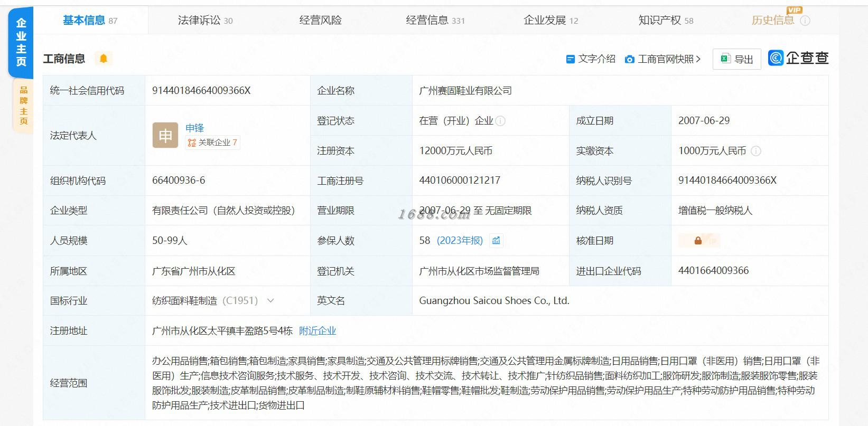Click the Excel icon on 导出 button

click(x=725, y=59)
